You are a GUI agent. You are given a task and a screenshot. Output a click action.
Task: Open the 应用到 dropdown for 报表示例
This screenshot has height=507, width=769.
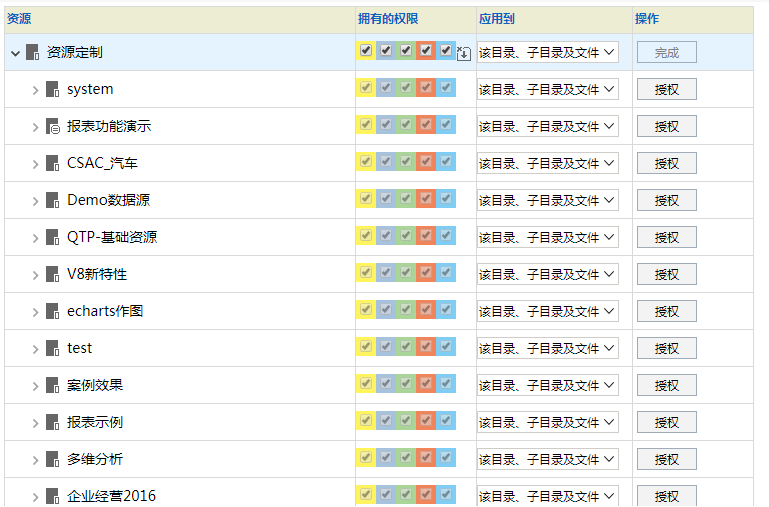click(x=547, y=422)
